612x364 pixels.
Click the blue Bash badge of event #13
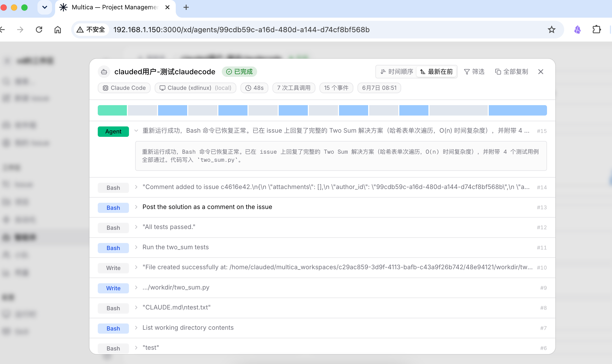pos(113,208)
